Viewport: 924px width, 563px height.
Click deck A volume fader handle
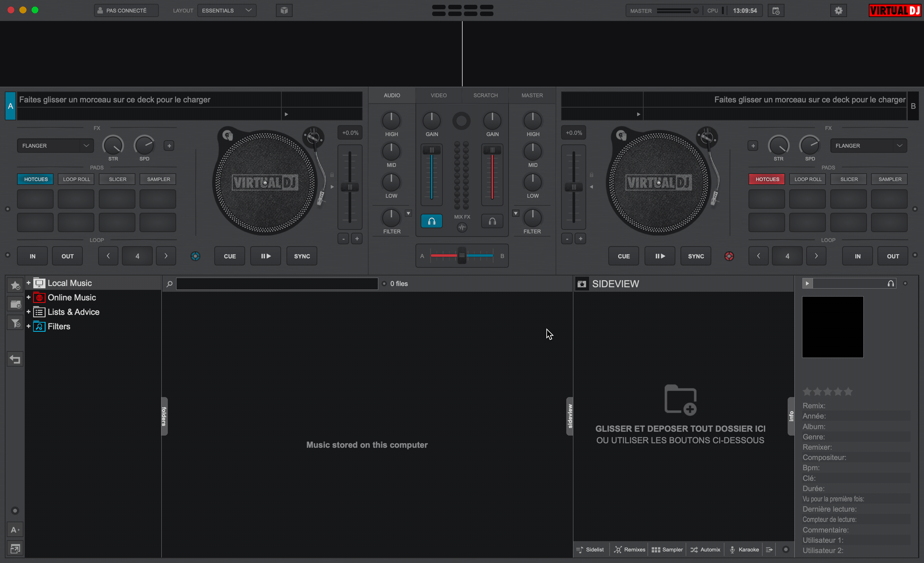[x=432, y=150]
